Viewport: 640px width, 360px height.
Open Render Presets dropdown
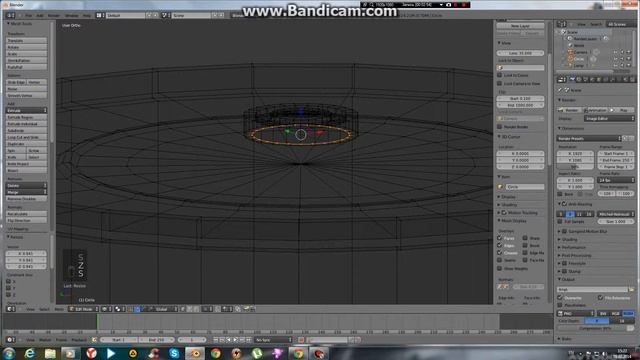pyautogui.click(x=589, y=138)
